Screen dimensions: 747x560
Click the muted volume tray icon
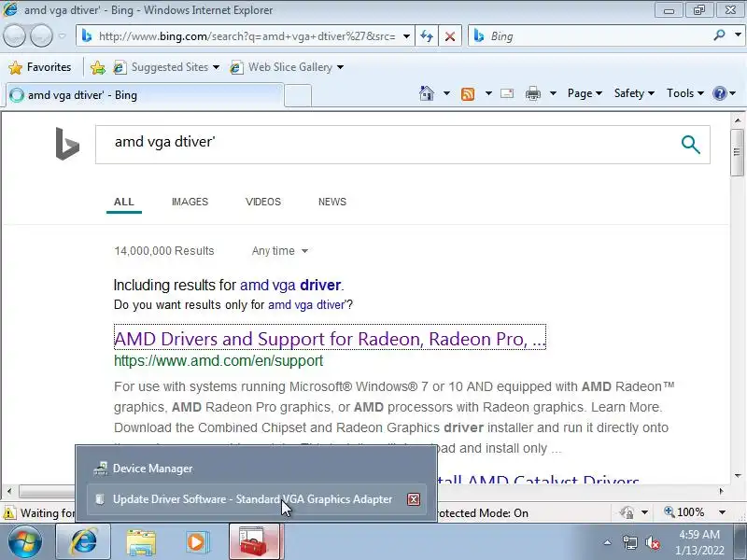652,542
